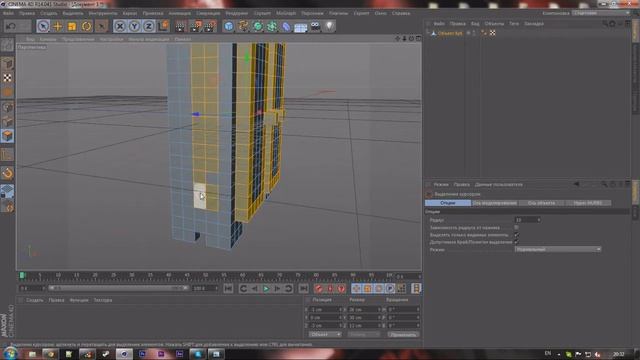Switch to Texture mode checker icon
640x360 pixels.
(x=7, y=78)
